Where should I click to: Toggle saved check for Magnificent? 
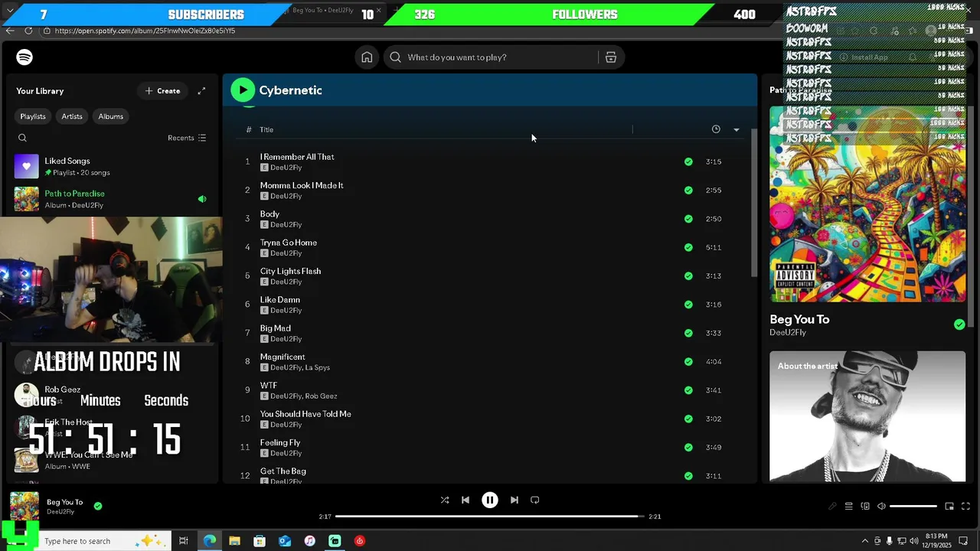[x=688, y=361]
